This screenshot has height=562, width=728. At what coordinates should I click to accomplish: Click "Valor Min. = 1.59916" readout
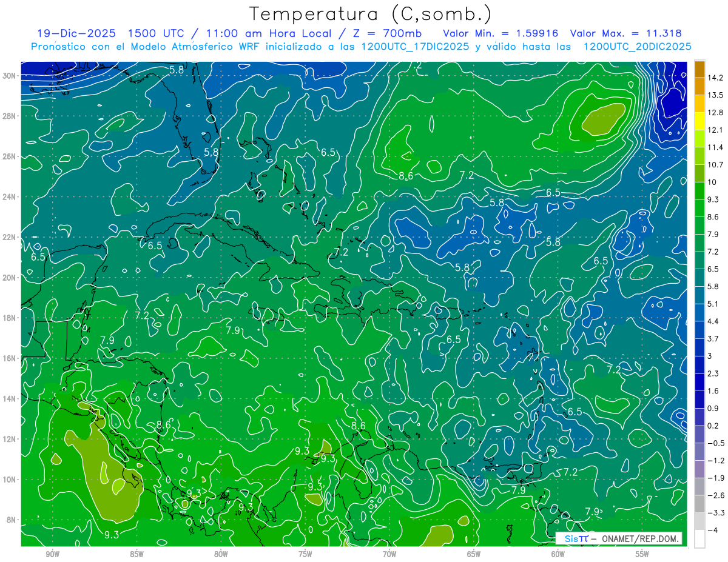500,34
